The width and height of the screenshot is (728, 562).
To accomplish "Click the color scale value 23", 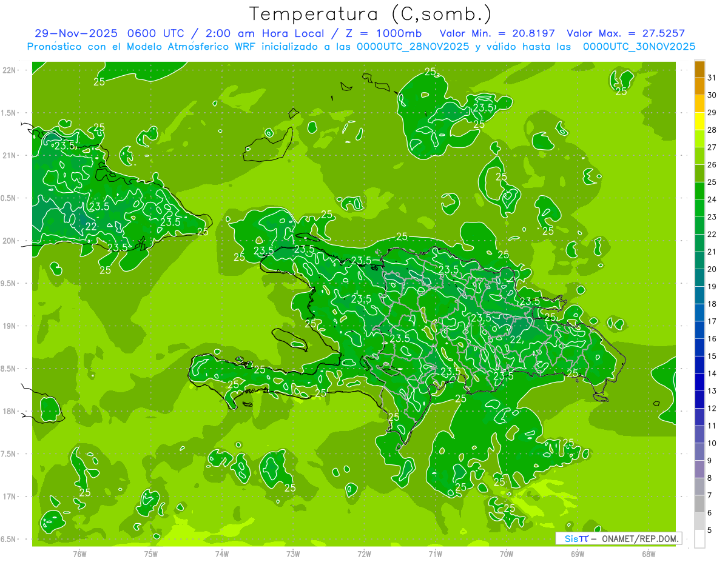I will coord(712,216).
